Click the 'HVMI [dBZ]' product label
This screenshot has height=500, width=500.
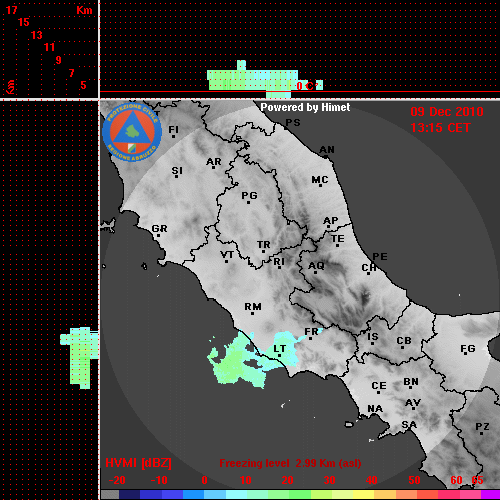coord(138,463)
